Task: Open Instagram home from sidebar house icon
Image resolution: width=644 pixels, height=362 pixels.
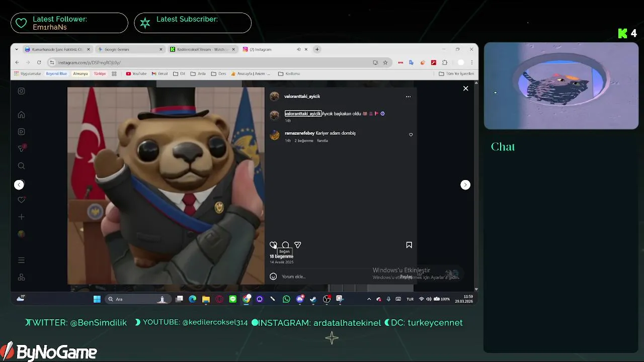Action: (21, 115)
